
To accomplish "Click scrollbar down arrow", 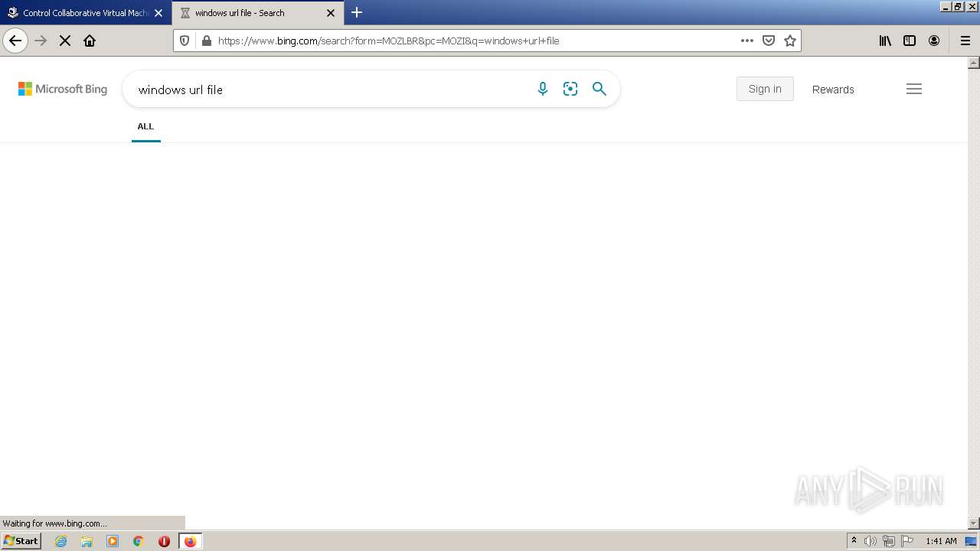I will (974, 523).
